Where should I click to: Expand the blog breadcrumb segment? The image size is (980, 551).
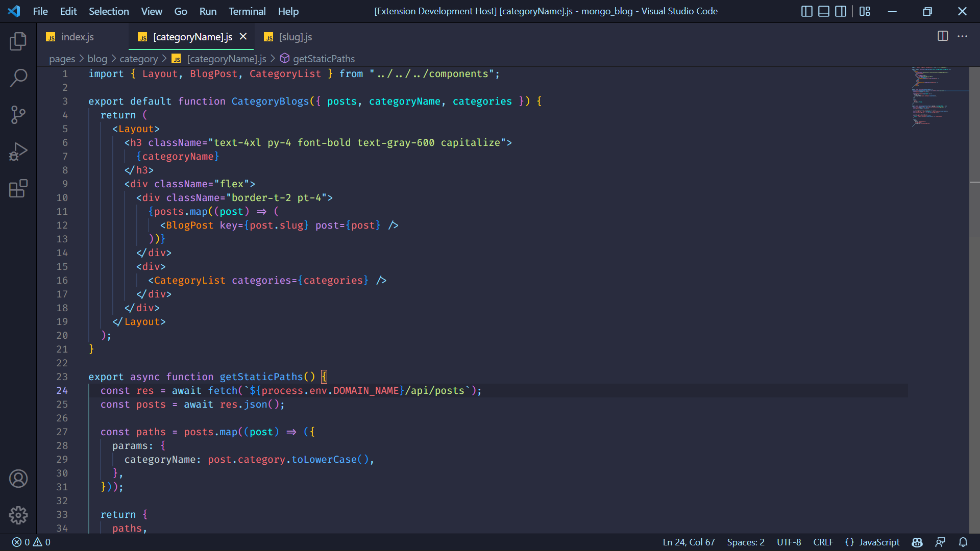(x=97, y=59)
